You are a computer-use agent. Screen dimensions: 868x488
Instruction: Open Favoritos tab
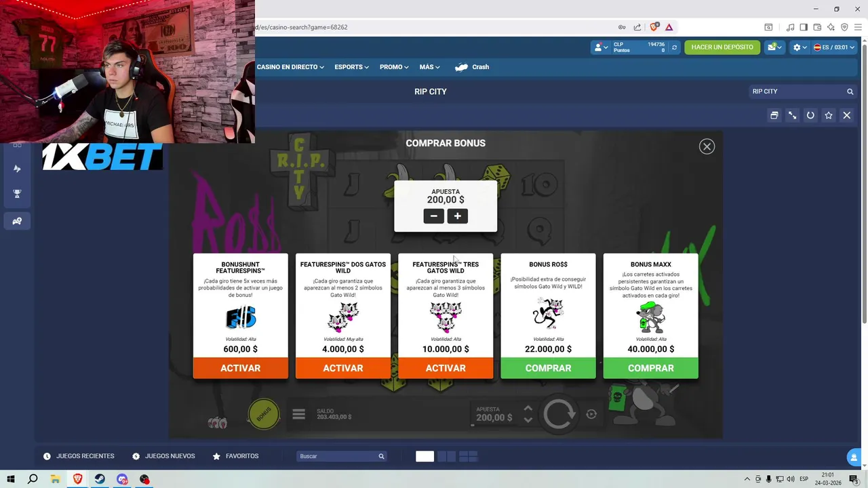(x=235, y=456)
